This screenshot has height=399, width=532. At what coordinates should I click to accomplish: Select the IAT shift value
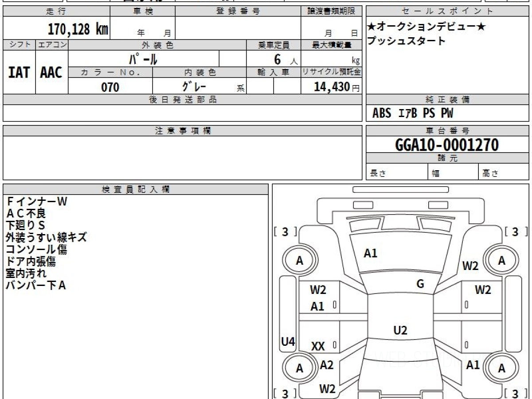coord(19,73)
